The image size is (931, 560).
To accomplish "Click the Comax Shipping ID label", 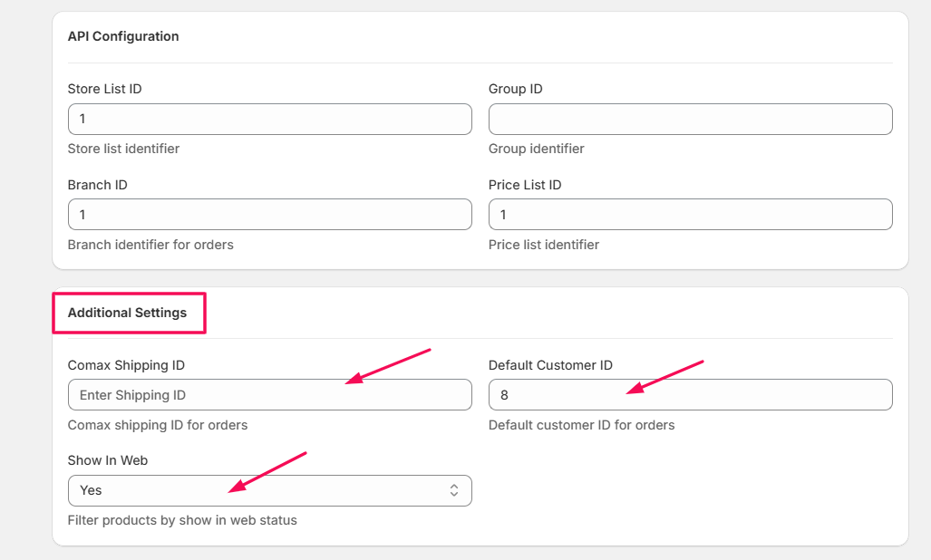I will coord(126,365).
